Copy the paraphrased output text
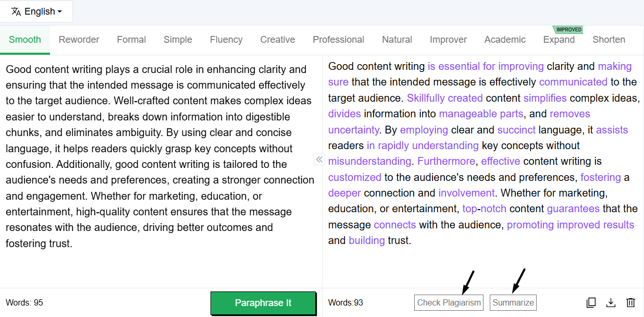This screenshot has height=317, width=644. 591,302
